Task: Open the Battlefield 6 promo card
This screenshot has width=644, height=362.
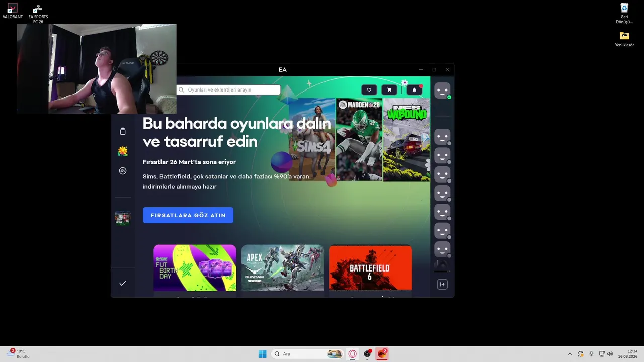Action: tap(370, 268)
